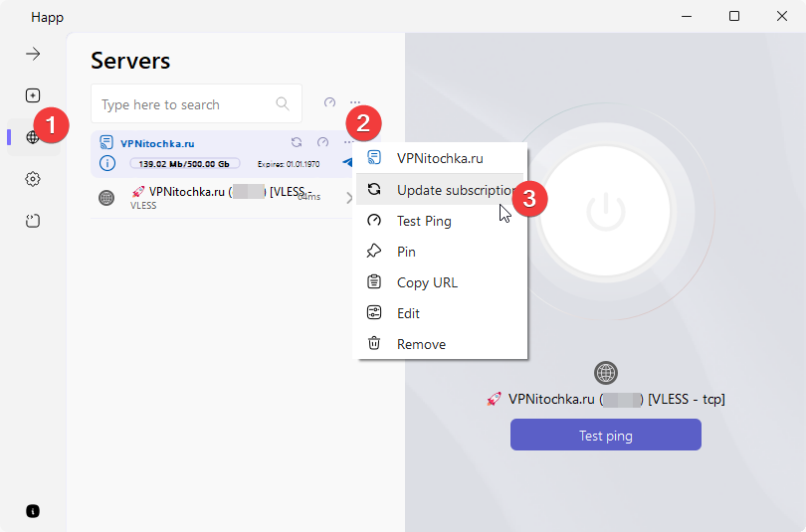
Task: Refresh the VPNitochka.ru subscription via its refresh icon
Action: (297, 142)
